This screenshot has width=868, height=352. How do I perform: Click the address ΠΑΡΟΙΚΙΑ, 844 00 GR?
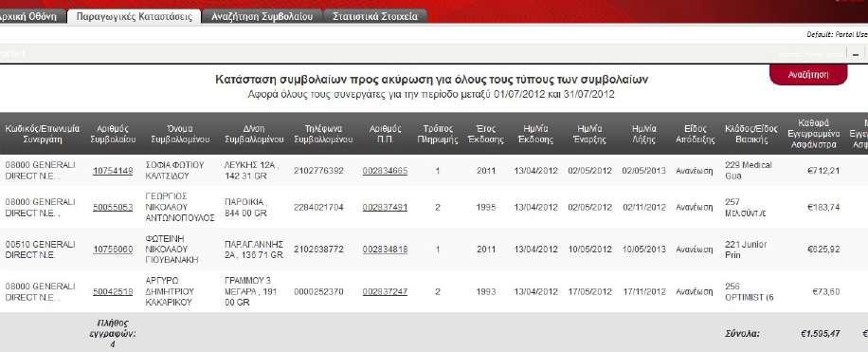point(247,208)
